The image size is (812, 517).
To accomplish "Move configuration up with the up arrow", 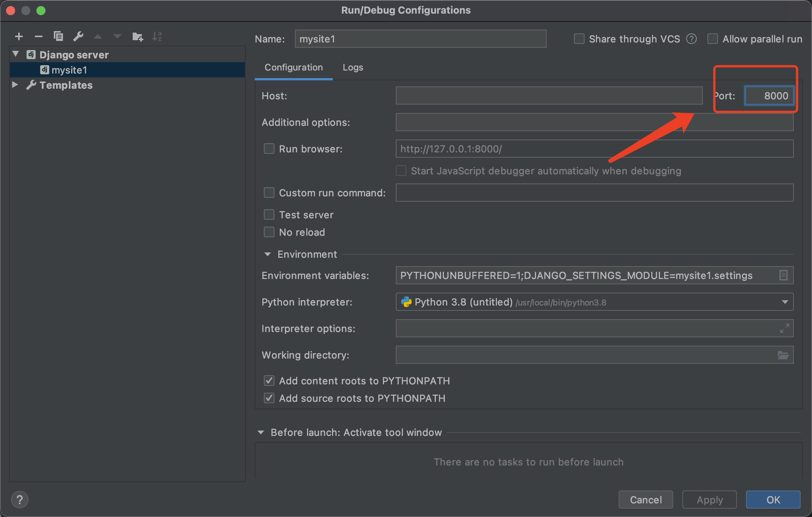I will click(x=98, y=36).
